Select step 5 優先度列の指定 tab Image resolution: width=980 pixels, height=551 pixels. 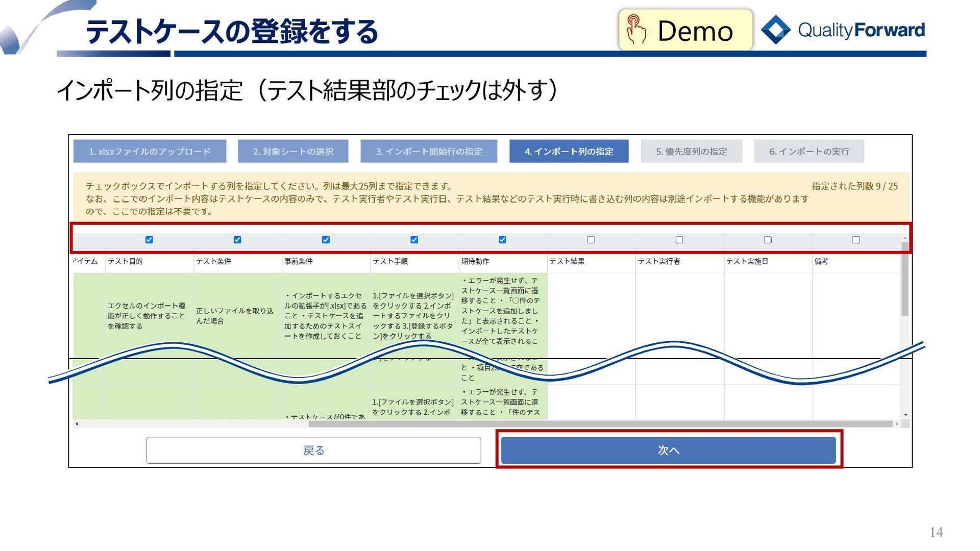691,152
